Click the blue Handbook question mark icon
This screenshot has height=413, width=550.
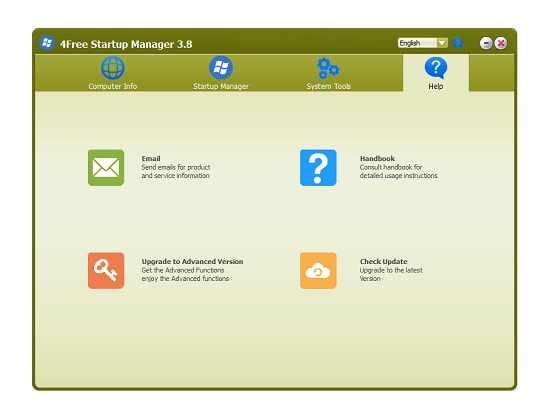[x=318, y=168]
